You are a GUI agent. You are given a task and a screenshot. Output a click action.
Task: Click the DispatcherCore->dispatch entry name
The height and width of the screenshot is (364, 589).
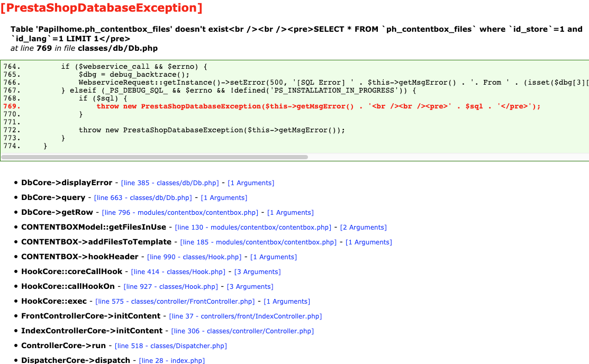76,360
